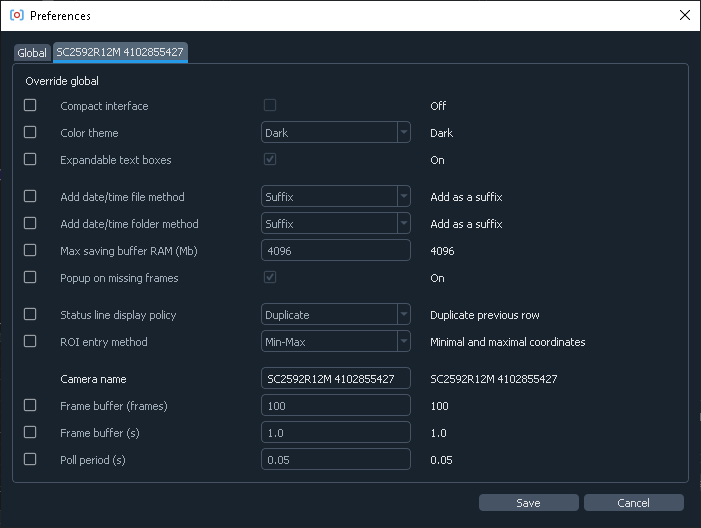The width and height of the screenshot is (701, 528).
Task: Click the global value 4096 text
Action: coord(442,251)
